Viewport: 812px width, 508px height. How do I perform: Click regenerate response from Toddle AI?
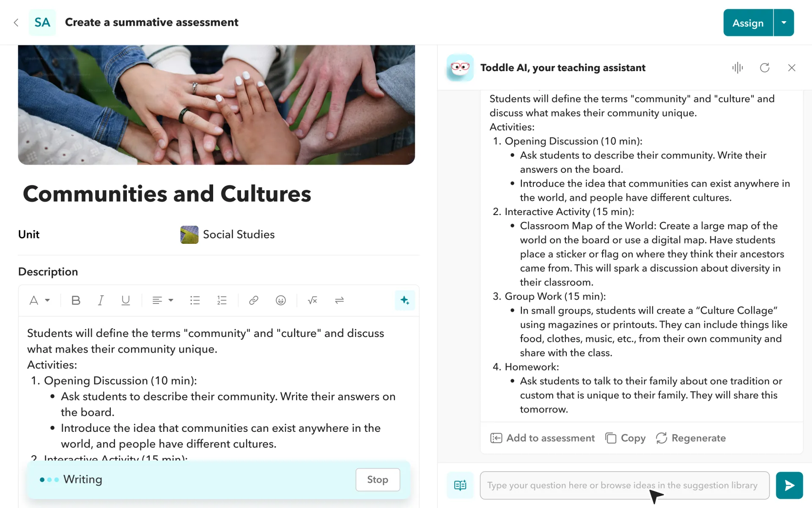point(698,438)
